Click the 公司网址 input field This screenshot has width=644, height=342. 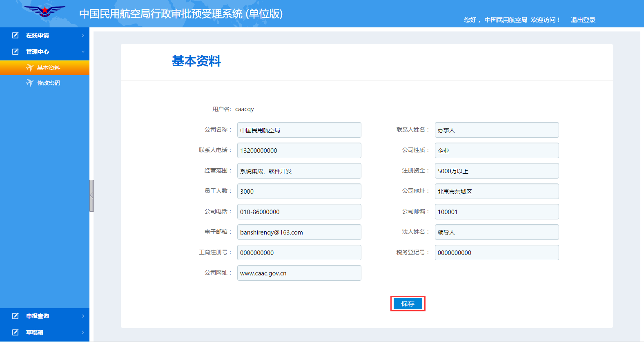point(299,273)
